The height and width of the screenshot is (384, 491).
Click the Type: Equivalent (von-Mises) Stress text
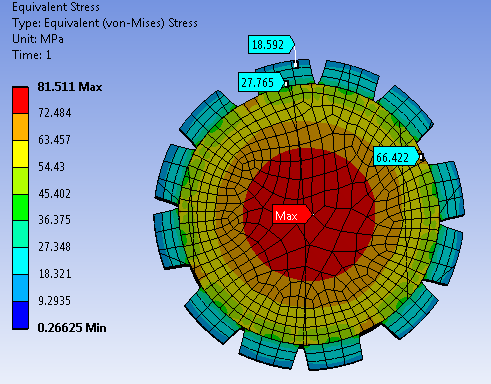(x=105, y=23)
